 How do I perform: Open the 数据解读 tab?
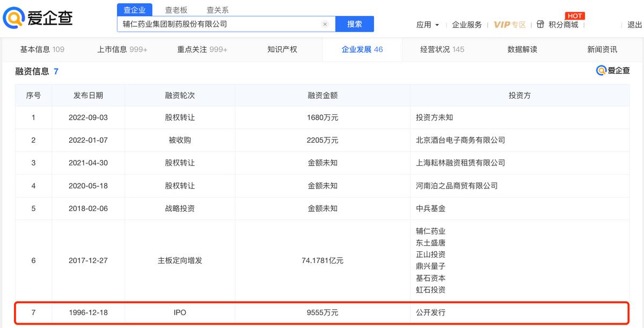point(522,49)
